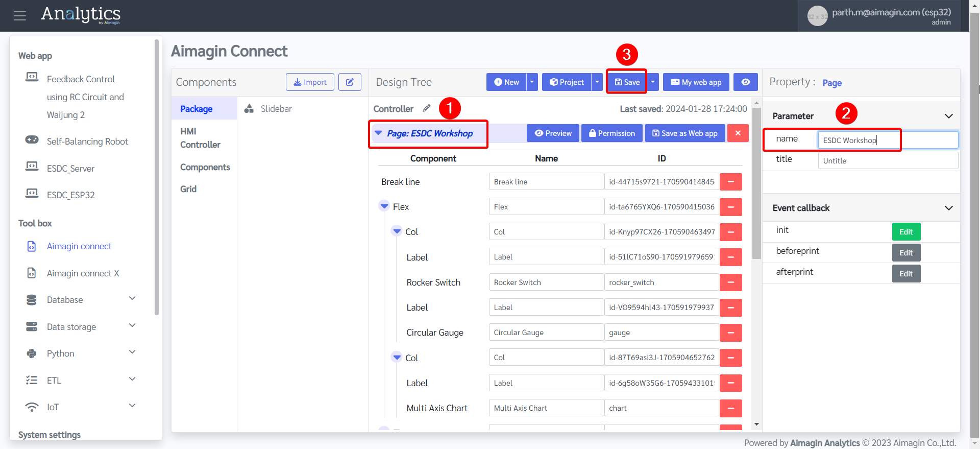
Task: Remove the Break line component
Action: click(x=731, y=182)
